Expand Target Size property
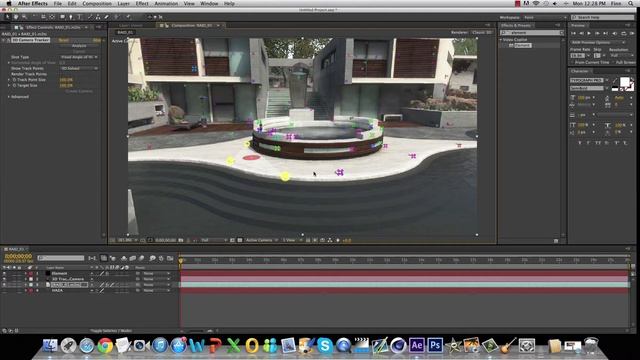The image size is (640, 360). (9, 85)
